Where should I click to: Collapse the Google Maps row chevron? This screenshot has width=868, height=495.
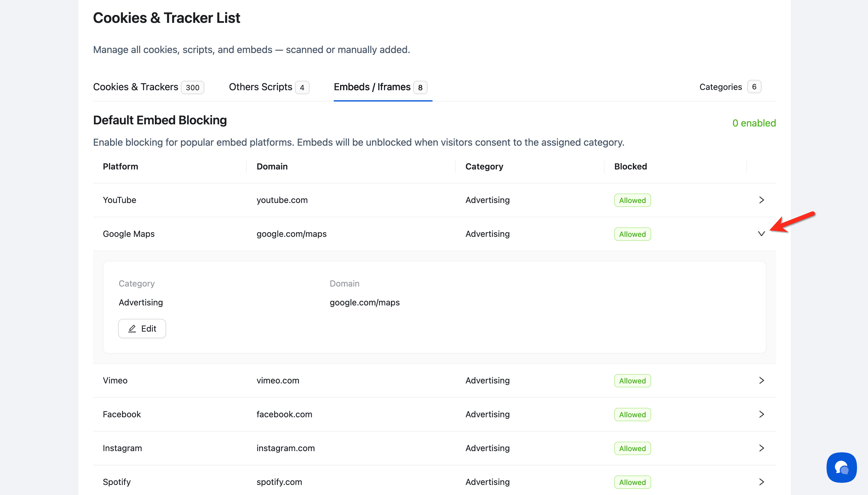761,234
